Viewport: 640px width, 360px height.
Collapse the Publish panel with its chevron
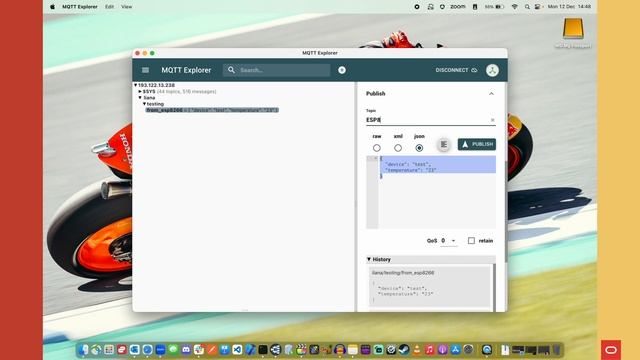pos(491,94)
